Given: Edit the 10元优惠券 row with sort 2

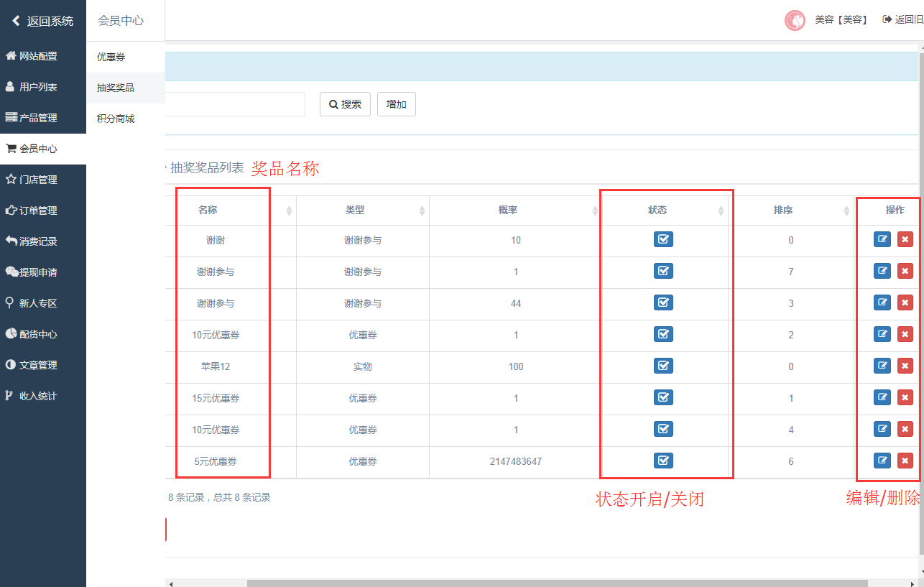Looking at the screenshot, I should pos(882,334).
